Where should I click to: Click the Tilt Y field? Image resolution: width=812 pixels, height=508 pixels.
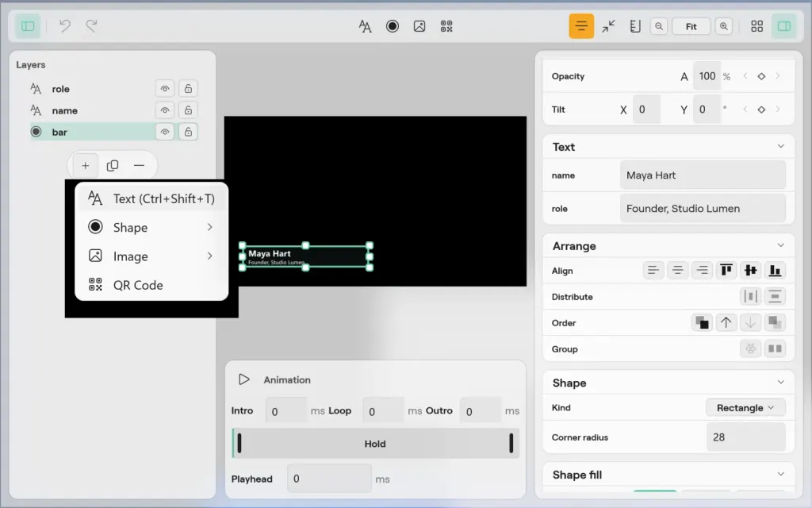click(707, 110)
